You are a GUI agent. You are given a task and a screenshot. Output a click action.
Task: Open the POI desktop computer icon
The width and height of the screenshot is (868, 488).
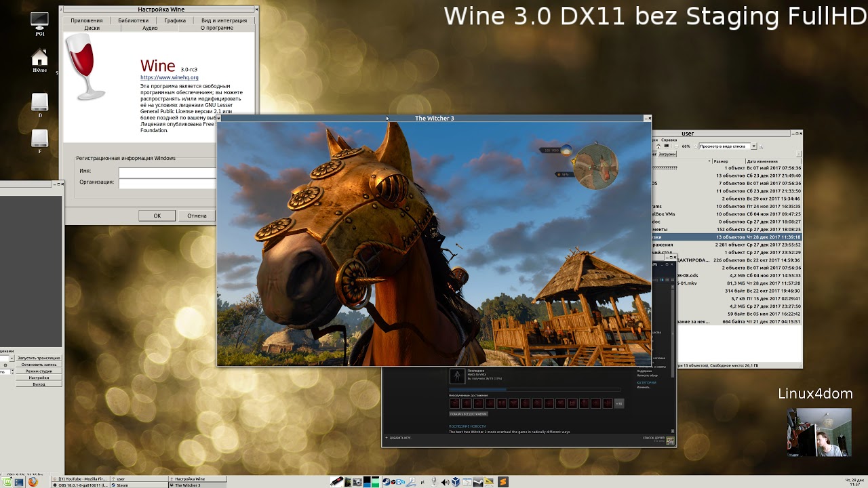[40, 22]
